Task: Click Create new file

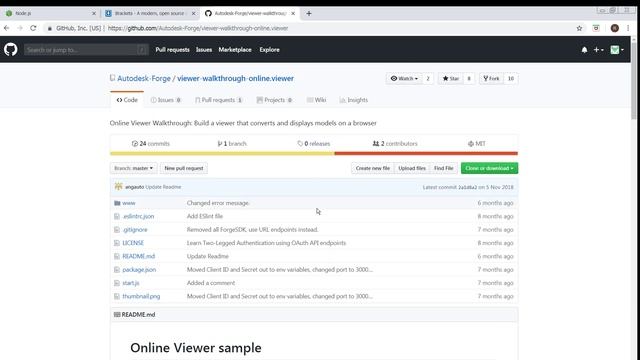Action: click(373, 168)
